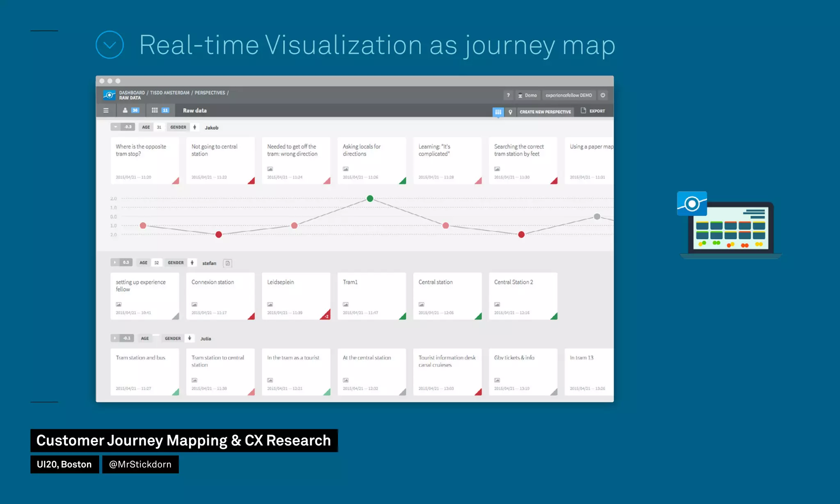Open the 'Central Station 2' card
Screen dimensions: 840x504
(523, 296)
